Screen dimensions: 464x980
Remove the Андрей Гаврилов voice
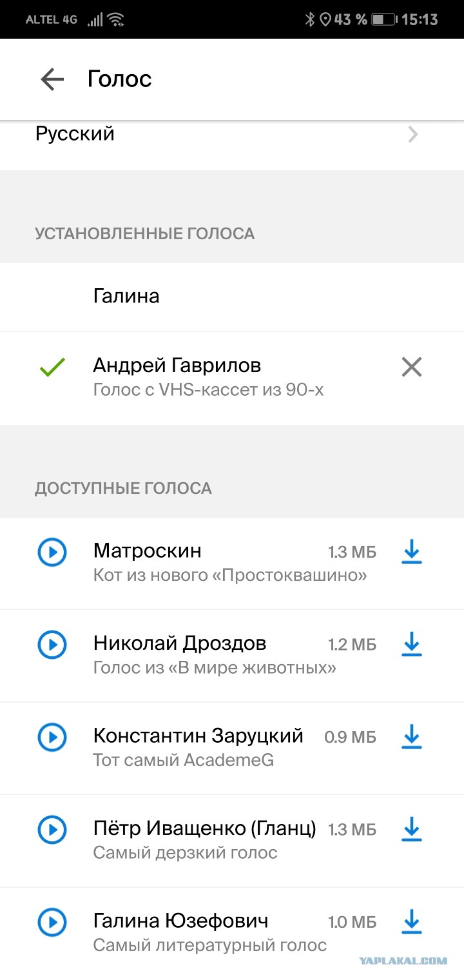point(411,367)
